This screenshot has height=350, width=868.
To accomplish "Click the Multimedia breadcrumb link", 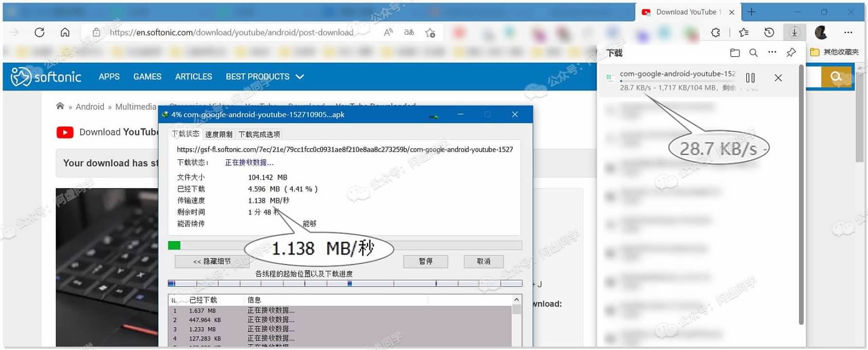I will click(136, 107).
